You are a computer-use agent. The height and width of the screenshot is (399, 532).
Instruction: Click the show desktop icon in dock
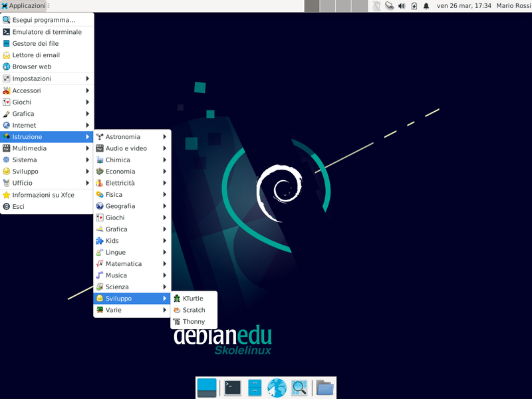point(207,388)
